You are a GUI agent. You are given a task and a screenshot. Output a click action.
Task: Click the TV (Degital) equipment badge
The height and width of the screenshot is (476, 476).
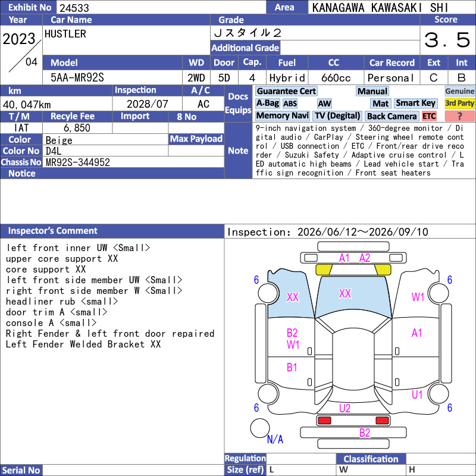(x=337, y=115)
